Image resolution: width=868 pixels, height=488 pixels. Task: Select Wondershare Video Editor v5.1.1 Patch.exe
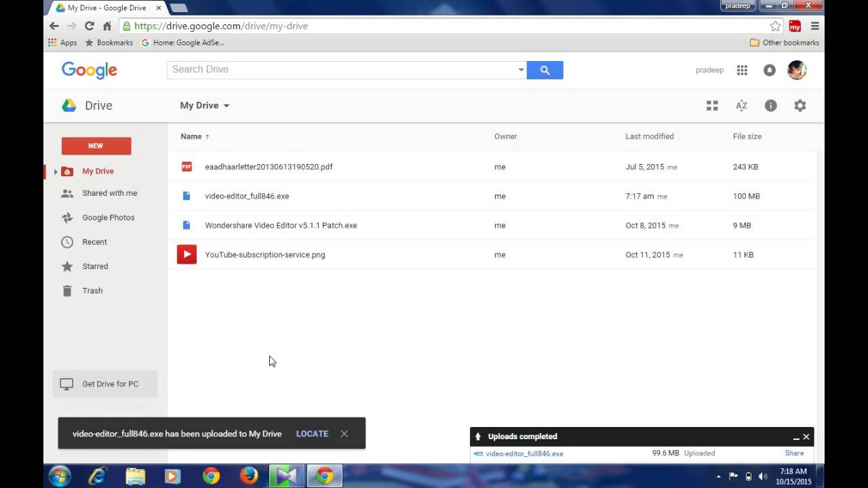pyautogui.click(x=281, y=225)
